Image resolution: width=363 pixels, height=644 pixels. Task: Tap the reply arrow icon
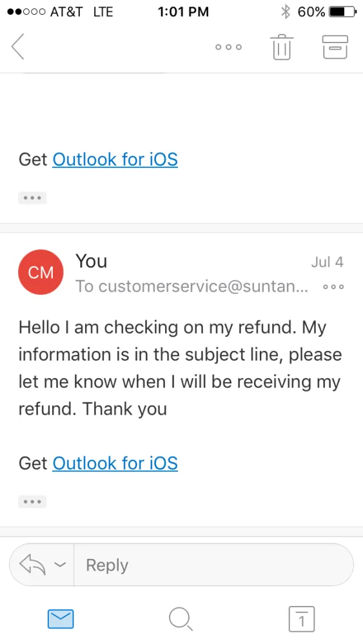[32, 565]
